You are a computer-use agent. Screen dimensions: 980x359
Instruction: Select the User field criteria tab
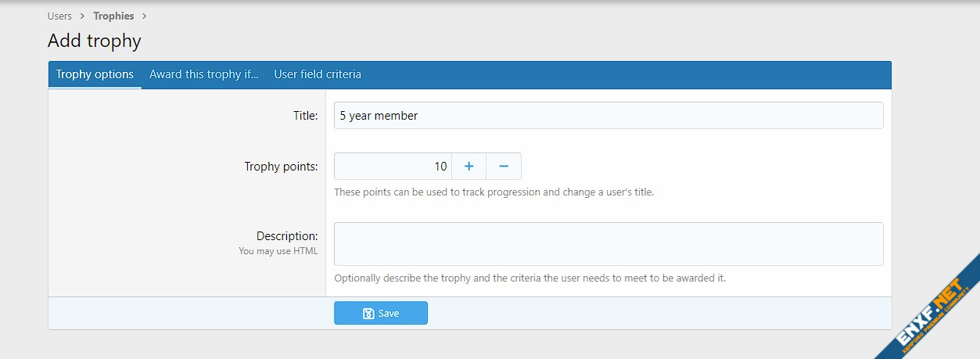318,74
